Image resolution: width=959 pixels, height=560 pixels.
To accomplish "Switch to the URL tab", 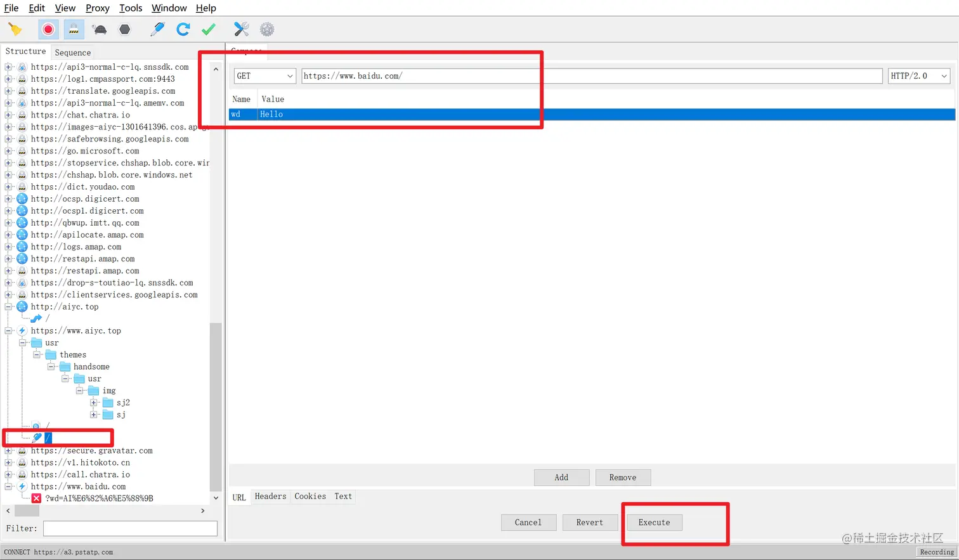I will coord(239,497).
